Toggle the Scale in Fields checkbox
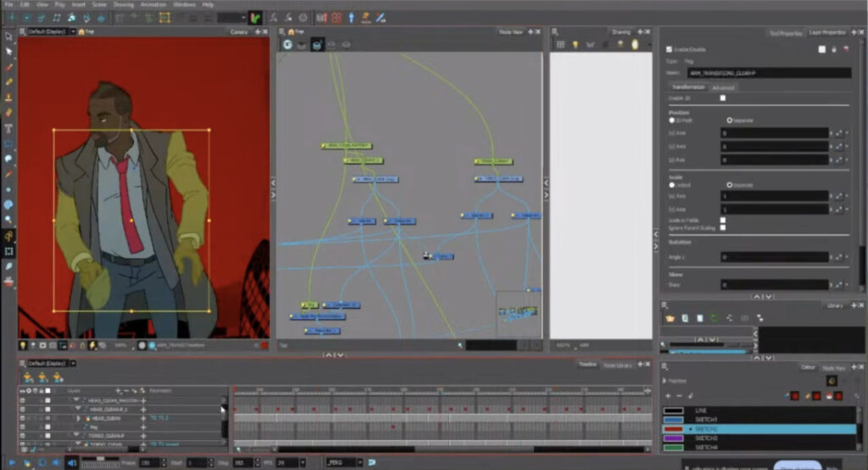 pyautogui.click(x=722, y=221)
